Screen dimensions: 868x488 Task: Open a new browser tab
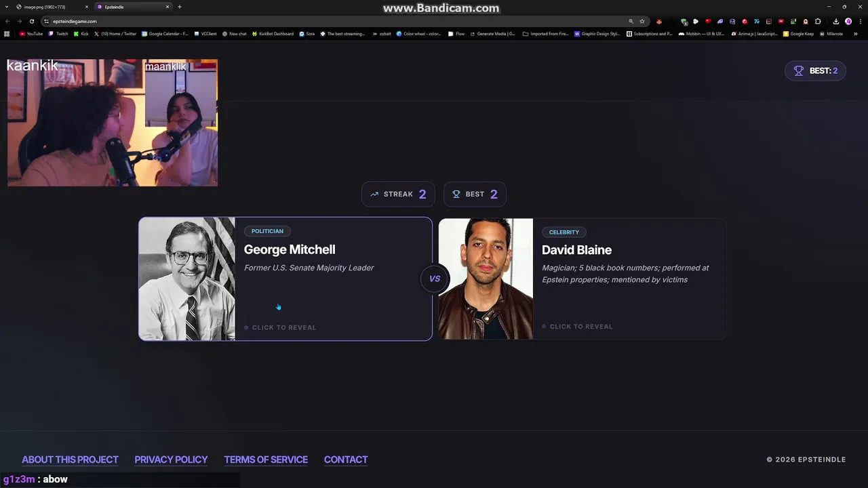[179, 7]
